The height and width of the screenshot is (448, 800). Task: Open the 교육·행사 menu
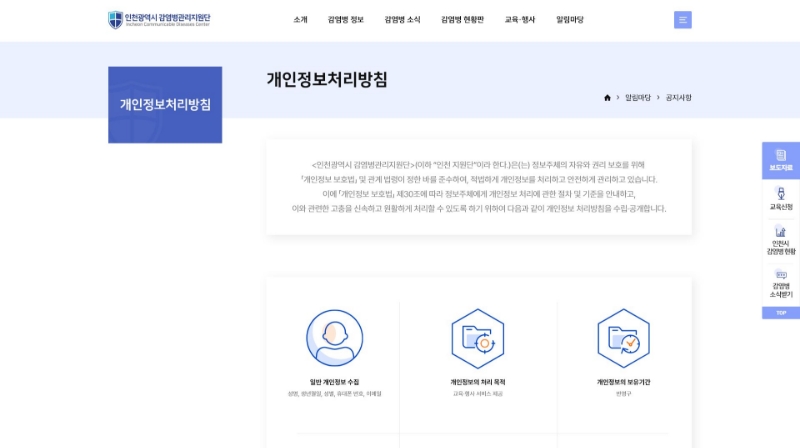[x=520, y=20]
